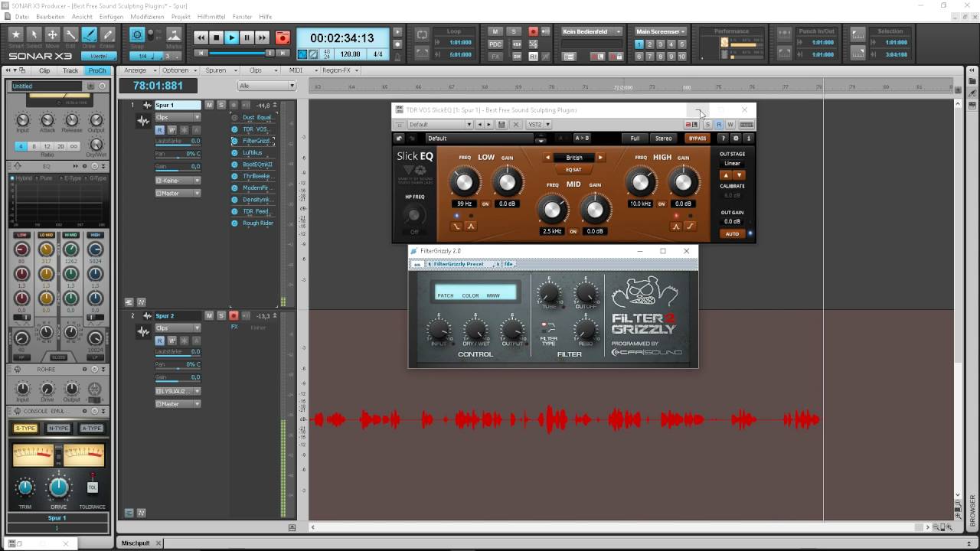
Task: Arm record on Spur 2
Action: (x=234, y=315)
